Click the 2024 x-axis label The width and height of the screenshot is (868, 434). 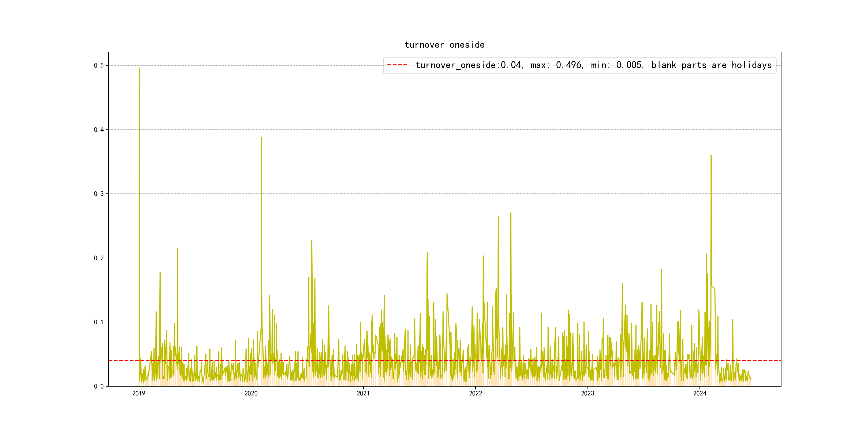tap(699, 393)
